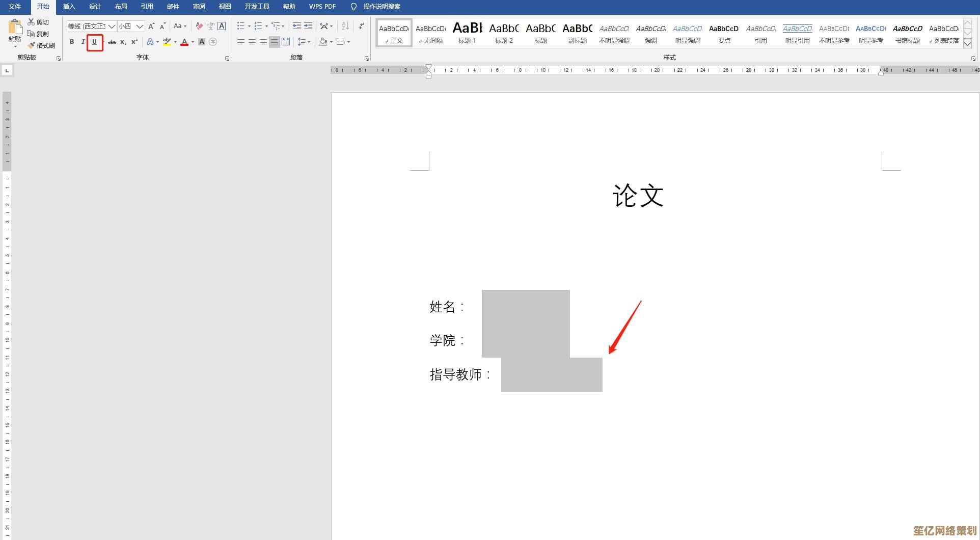
Task: Click the Increase Indent icon
Action: click(x=308, y=26)
